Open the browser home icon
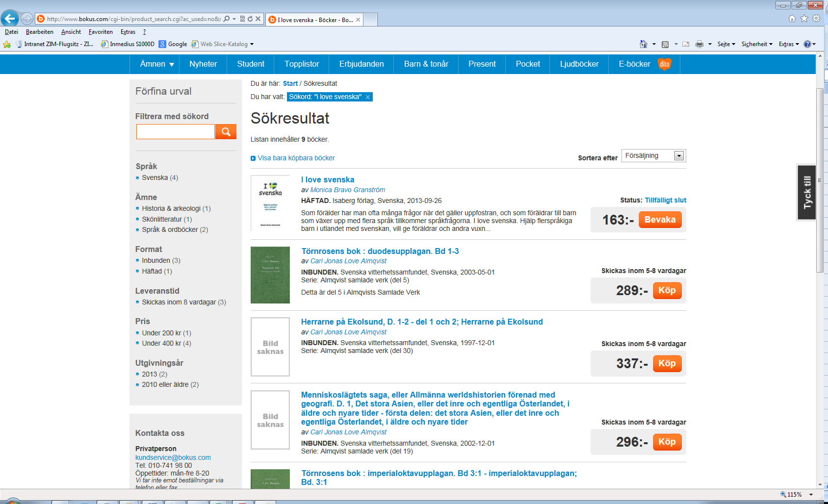The image size is (828, 504). (792, 19)
